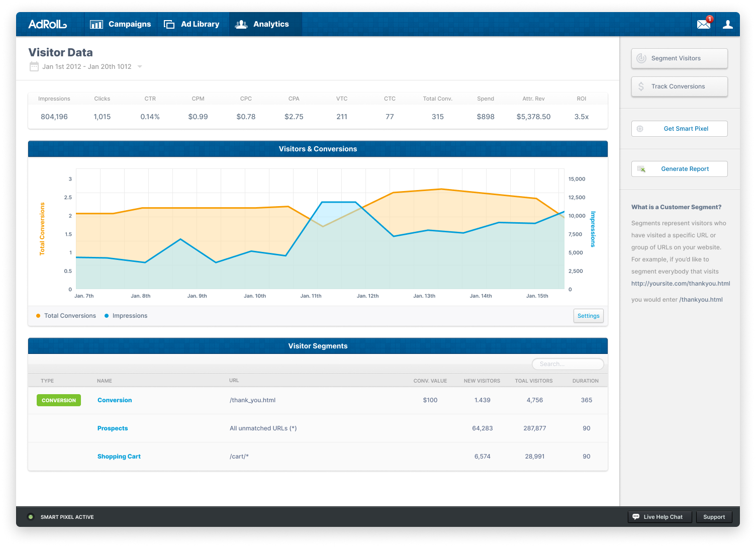Click the Visitor Segments search field
This screenshot has width=756, height=547.
568,364
